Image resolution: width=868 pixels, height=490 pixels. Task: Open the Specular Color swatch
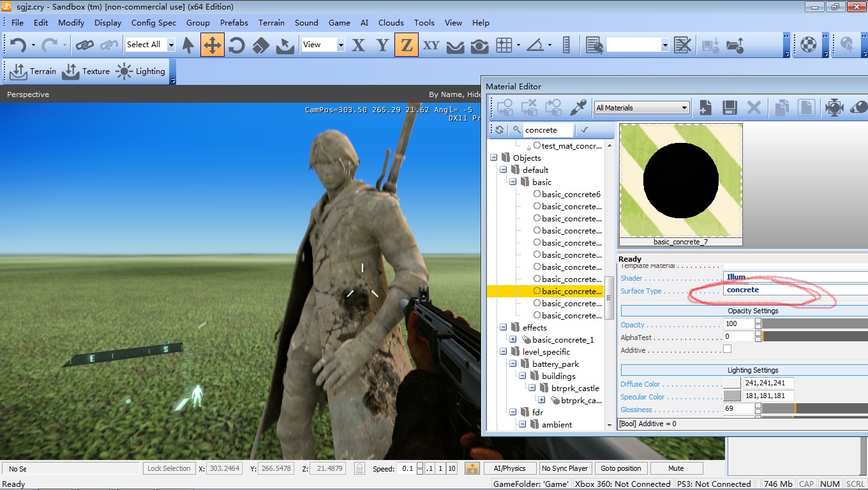732,396
